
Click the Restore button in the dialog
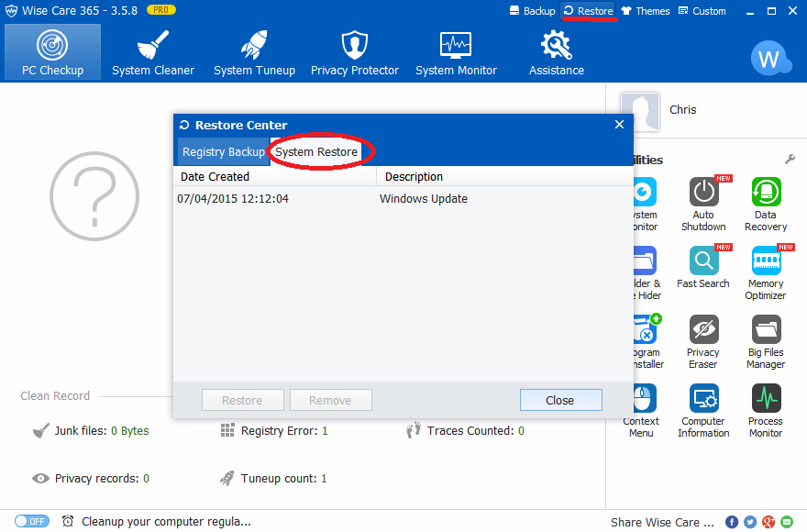point(242,400)
